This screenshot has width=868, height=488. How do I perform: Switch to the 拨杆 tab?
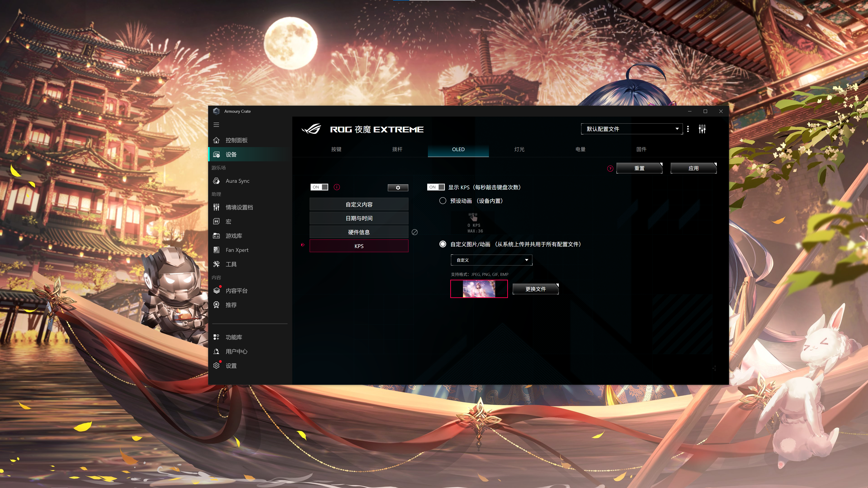click(x=397, y=149)
